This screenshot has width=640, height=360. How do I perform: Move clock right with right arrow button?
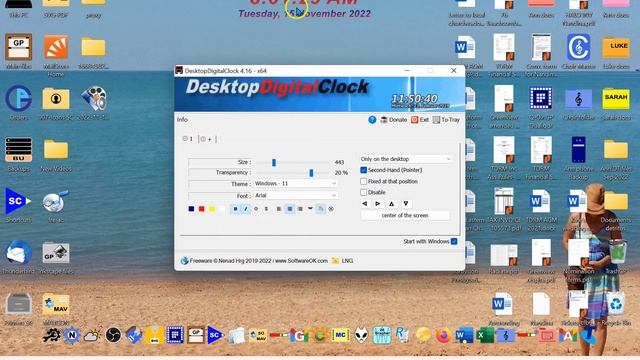coord(378,203)
